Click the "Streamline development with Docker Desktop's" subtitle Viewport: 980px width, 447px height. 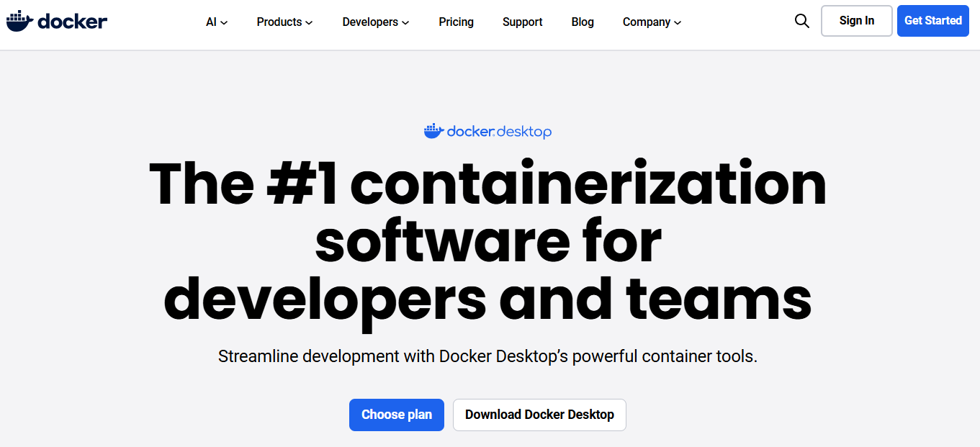(x=488, y=356)
